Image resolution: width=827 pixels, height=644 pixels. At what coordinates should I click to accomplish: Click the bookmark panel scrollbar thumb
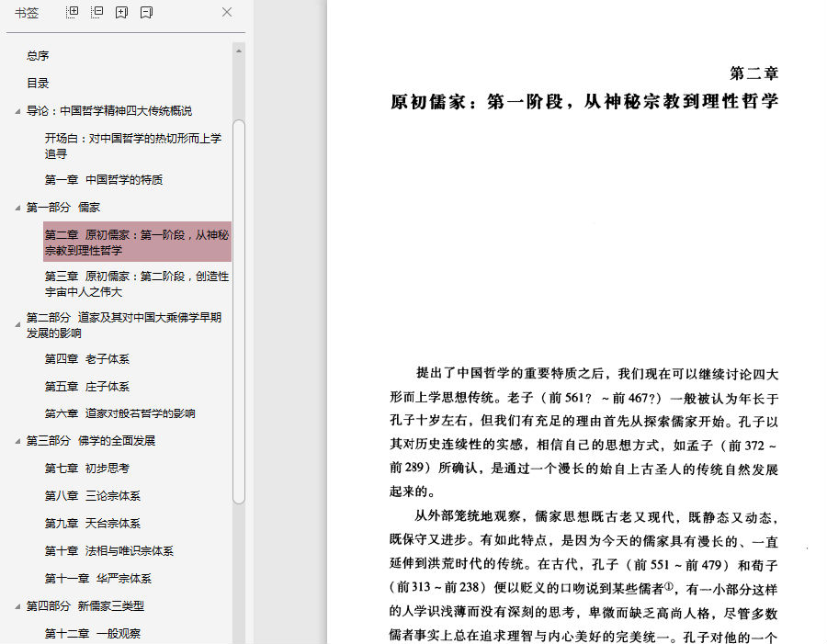(x=239, y=311)
